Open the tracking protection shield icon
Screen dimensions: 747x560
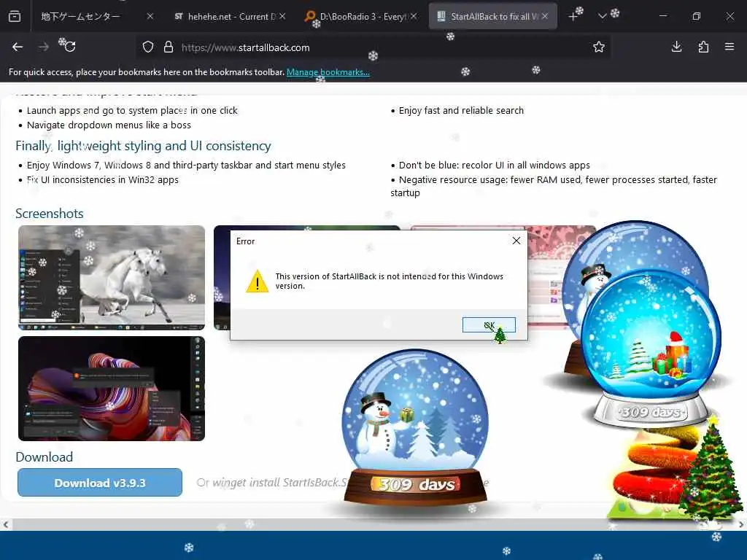coord(148,47)
